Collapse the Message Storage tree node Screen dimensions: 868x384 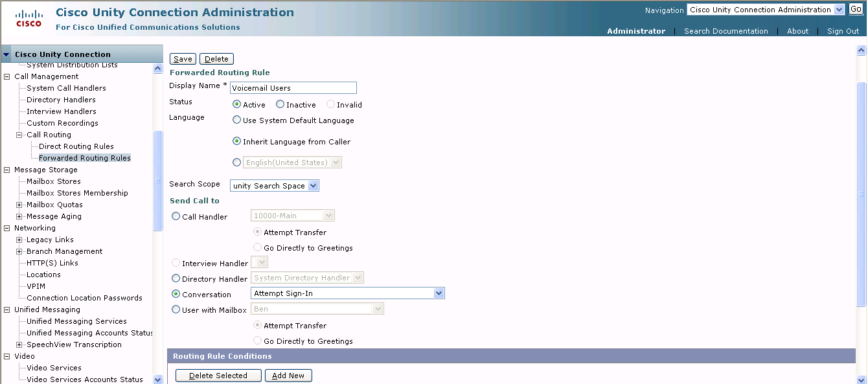pos(7,170)
